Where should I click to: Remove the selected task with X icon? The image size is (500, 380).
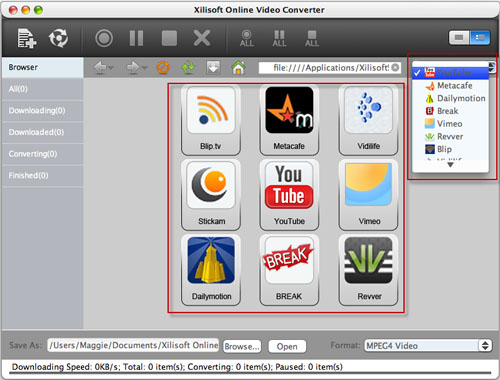[x=202, y=38]
